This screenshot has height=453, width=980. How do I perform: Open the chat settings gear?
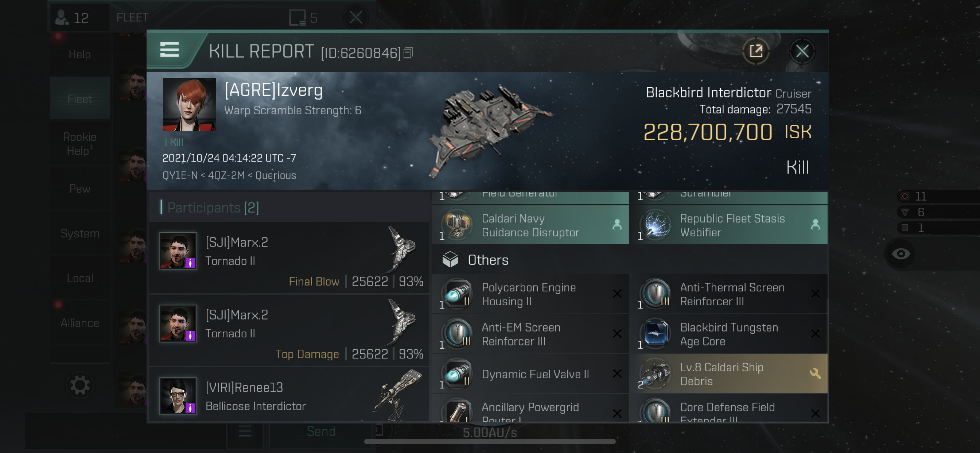coord(79,385)
